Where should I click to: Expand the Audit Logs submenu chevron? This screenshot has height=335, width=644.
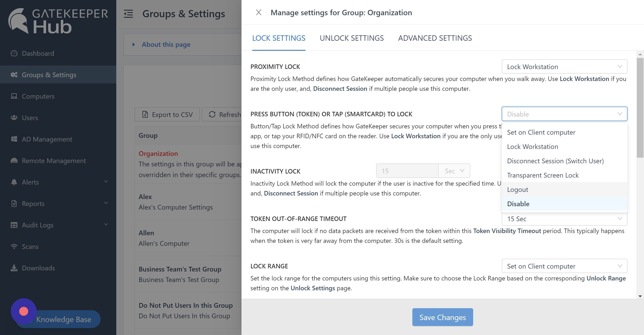pos(106,225)
